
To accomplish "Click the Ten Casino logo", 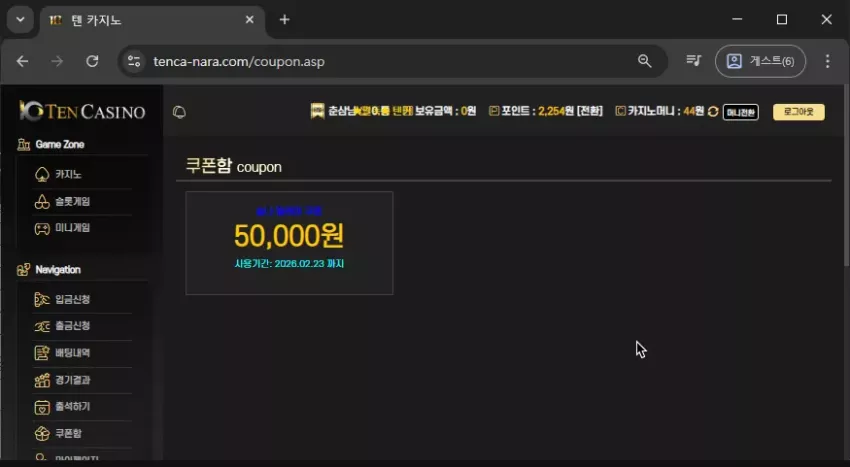I will pos(82,111).
